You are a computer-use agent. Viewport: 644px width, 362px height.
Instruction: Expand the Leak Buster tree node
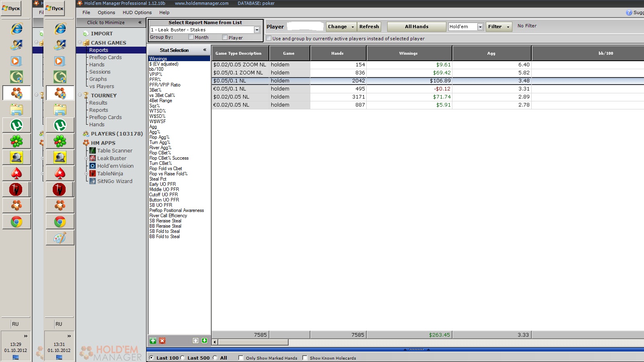(x=87, y=158)
